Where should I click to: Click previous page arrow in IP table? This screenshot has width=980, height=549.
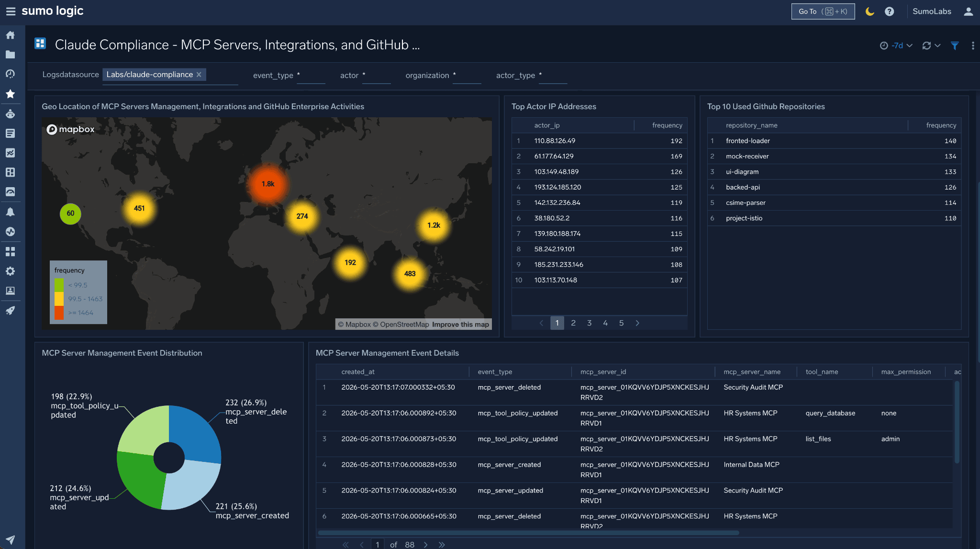coord(541,323)
